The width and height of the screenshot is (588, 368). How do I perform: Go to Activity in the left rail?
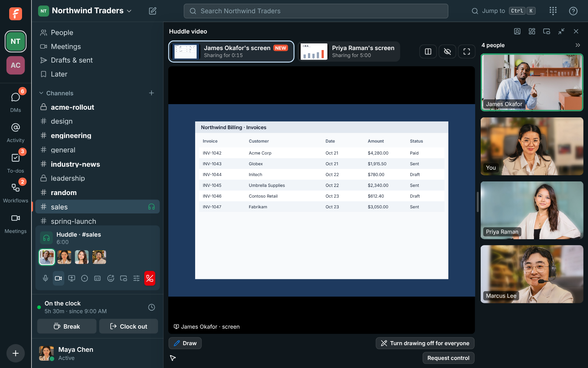[x=15, y=132]
